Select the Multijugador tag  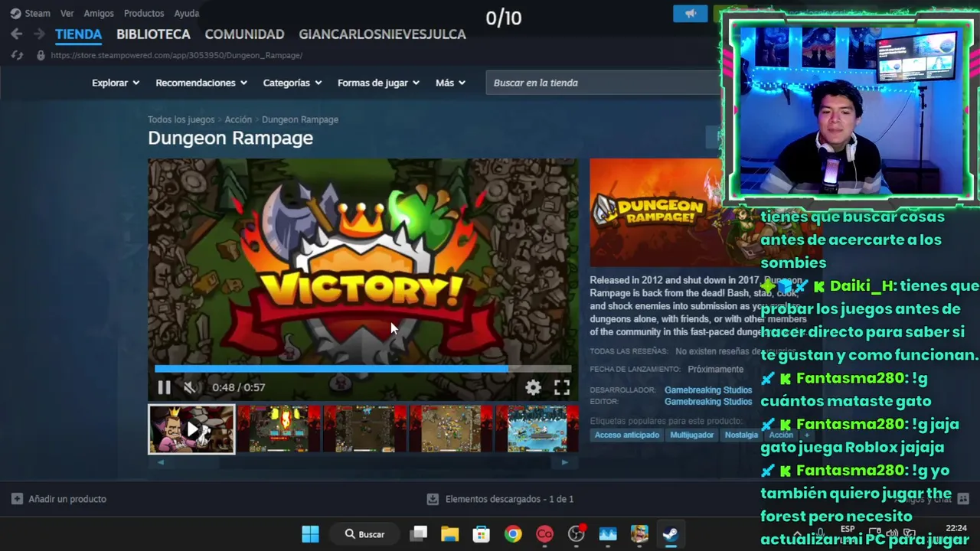click(692, 435)
